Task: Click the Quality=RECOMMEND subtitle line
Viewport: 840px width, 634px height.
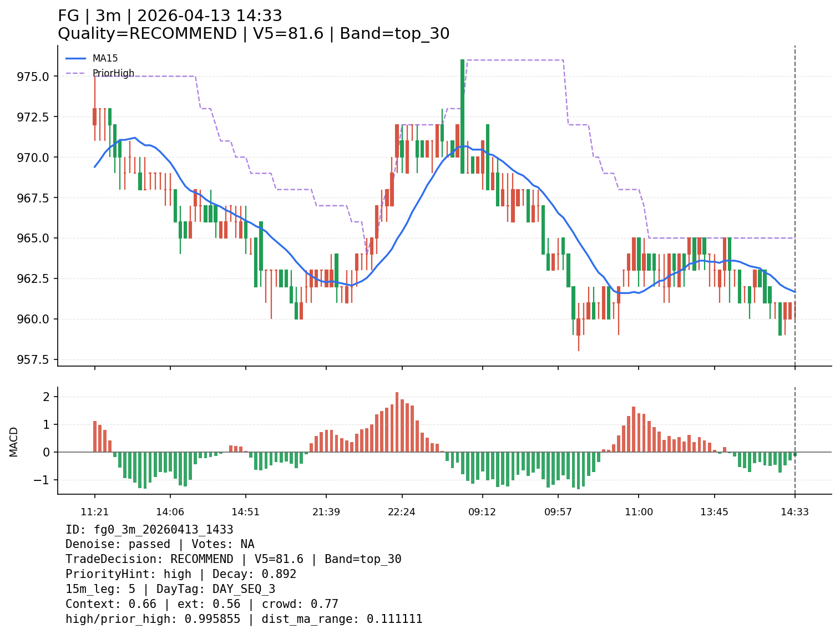Action: [253, 34]
